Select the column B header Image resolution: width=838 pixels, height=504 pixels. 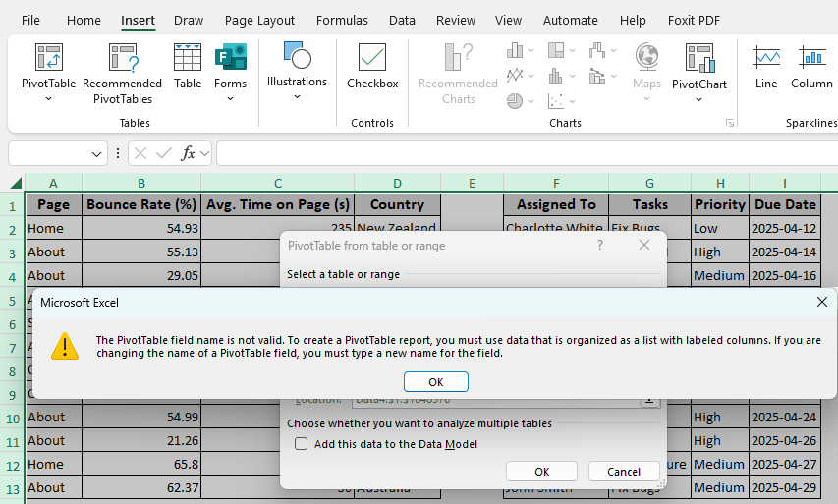tap(141, 183)
